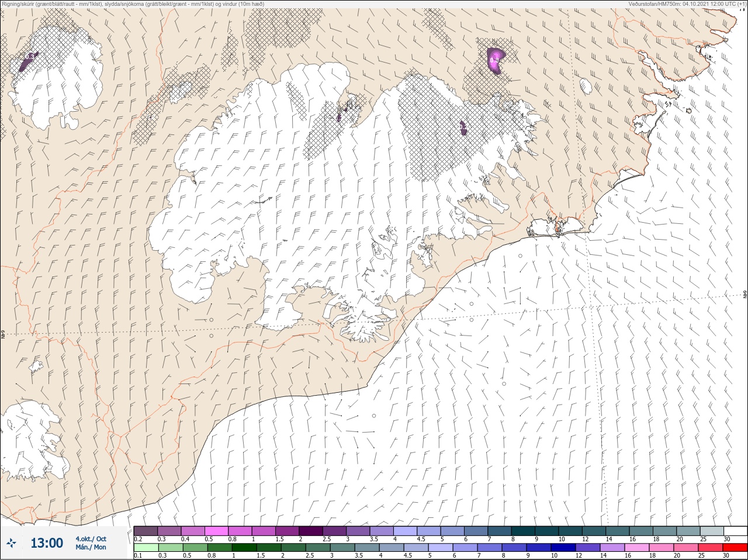Click the map title starting 'Rigning/skúrir'
The image size is (748, 560).
click(x=133, y=4)
